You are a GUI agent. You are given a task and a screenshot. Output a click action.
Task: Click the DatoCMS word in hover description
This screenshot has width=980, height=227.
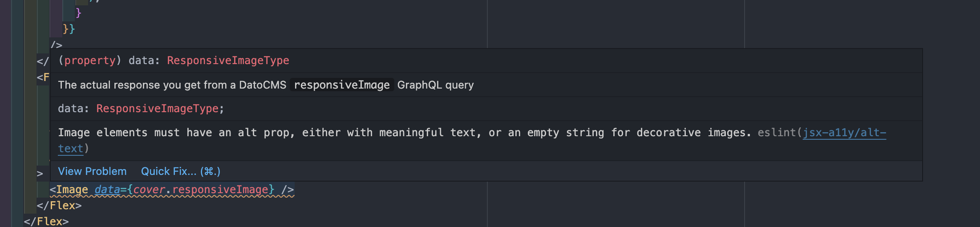(x=263, y=85)
